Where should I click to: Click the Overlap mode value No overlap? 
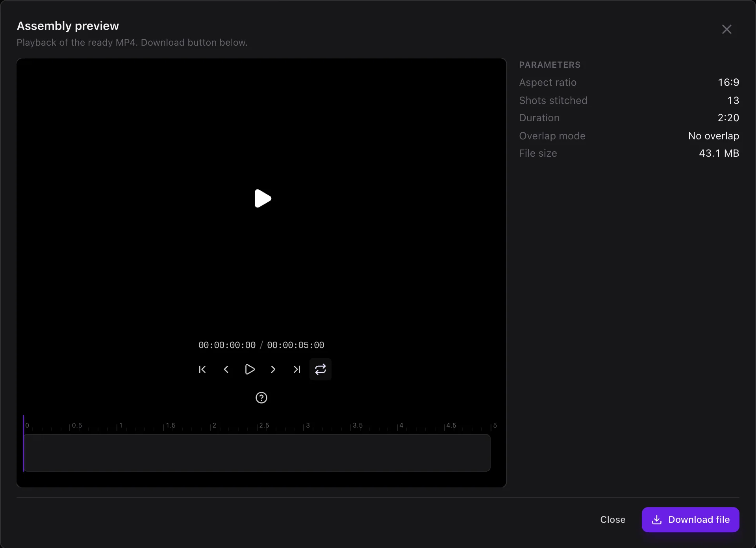[x=713, y=136]
